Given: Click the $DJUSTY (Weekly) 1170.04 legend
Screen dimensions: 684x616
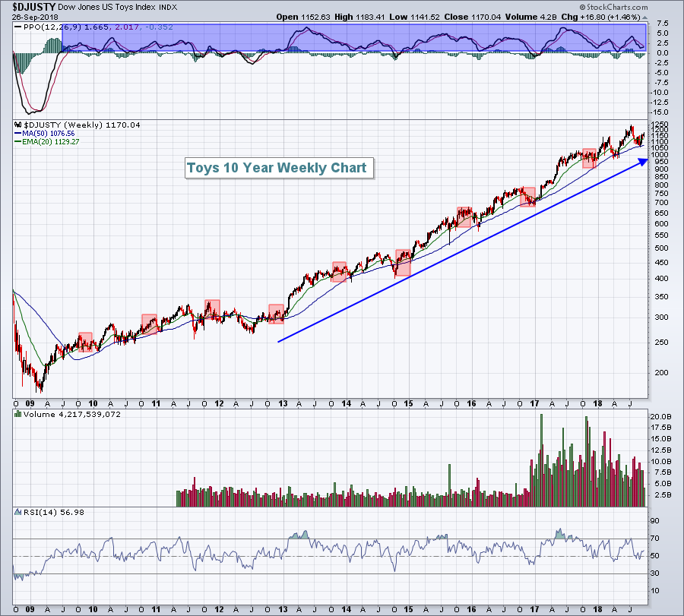Looking at the screenshot, I should click(81, 125).
